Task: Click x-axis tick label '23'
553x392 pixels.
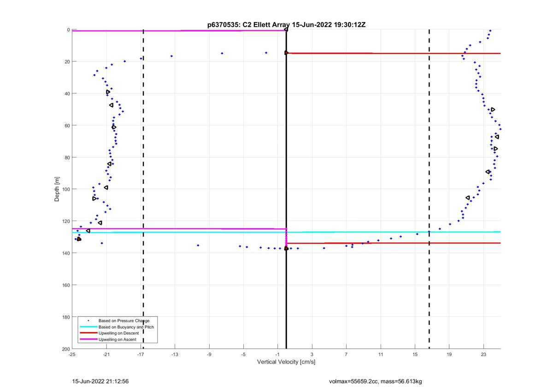Action: pyautogui.click(x=483, y=354)
